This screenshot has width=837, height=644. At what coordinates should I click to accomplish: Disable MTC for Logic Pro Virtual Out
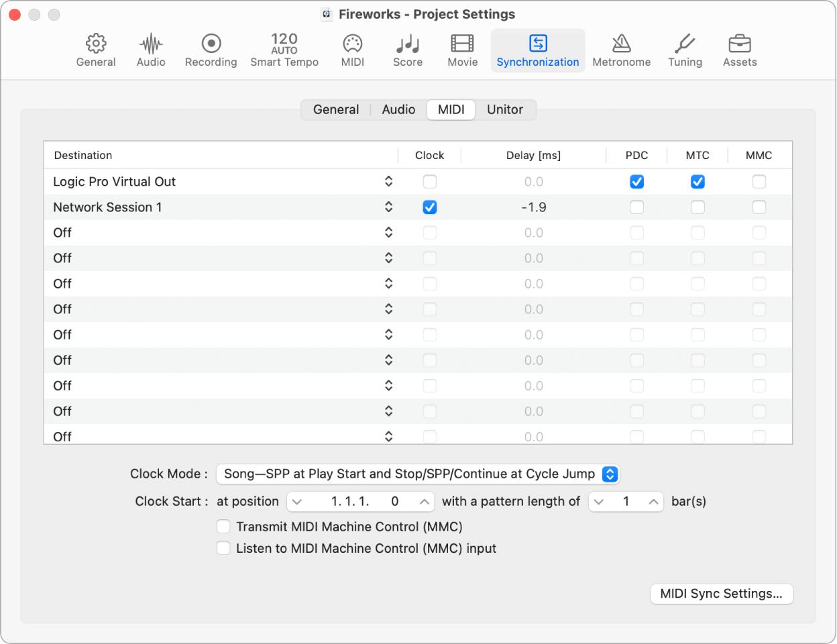point(697,181)
